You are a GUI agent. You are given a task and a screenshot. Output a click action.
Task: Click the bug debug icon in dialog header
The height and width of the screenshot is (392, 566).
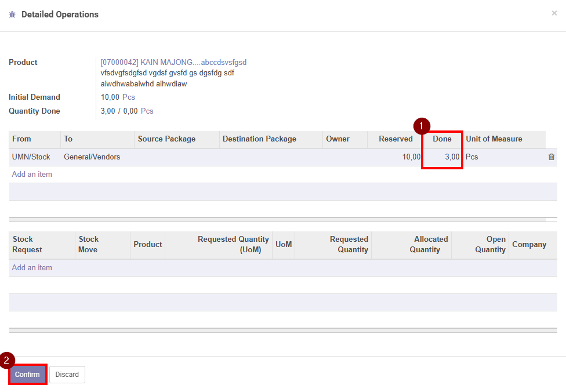12,14
